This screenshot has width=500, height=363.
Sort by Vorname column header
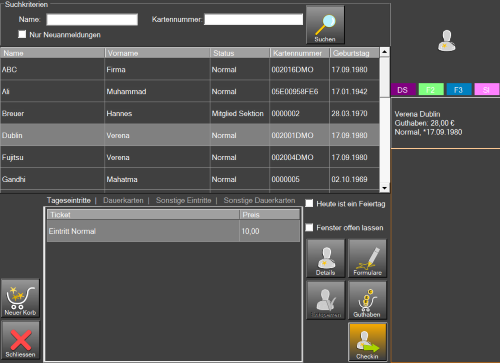coord(157,53)
